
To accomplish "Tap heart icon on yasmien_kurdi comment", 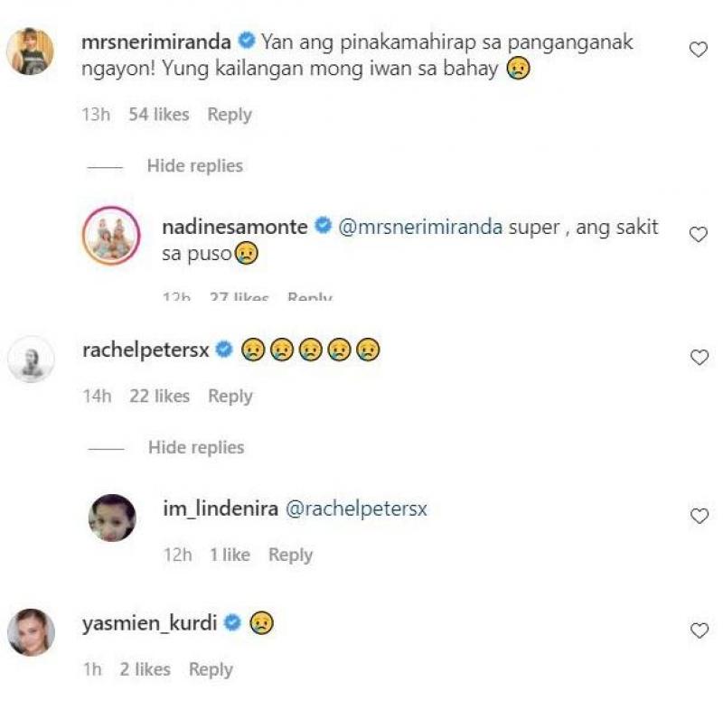I will (x=698, y=630).
